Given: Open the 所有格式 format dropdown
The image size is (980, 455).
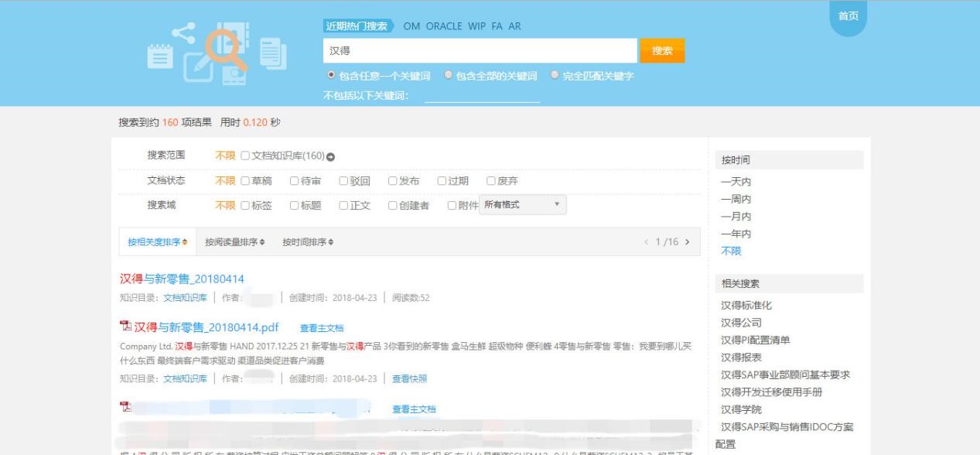Looking at the screenshot, I should [x=523, y=204].
